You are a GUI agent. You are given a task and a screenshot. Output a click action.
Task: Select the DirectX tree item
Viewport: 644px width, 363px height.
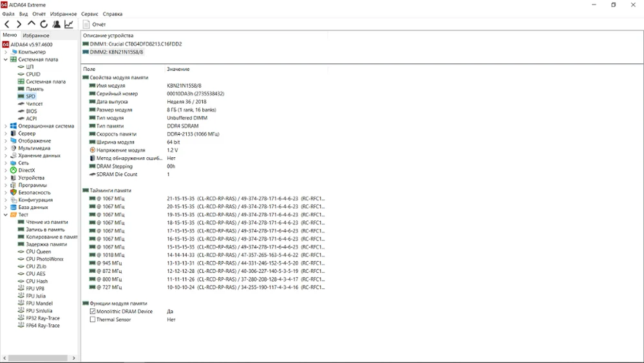tap(26, 171)
